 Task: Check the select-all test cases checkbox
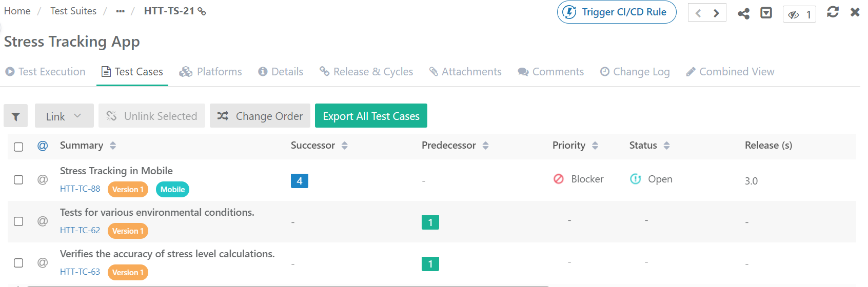click(18, 147)
